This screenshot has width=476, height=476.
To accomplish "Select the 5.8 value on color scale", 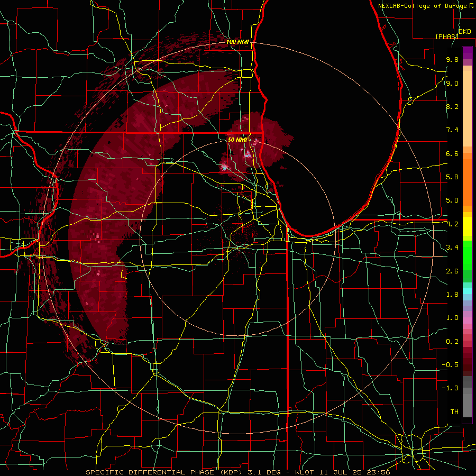I will tap(452, 177).
